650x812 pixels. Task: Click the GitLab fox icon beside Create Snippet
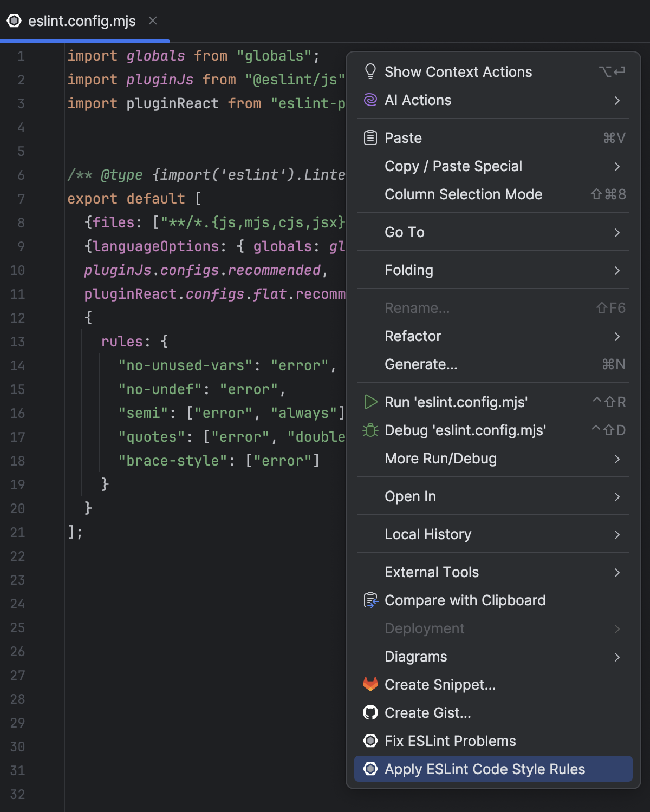[x=370, y=685]
